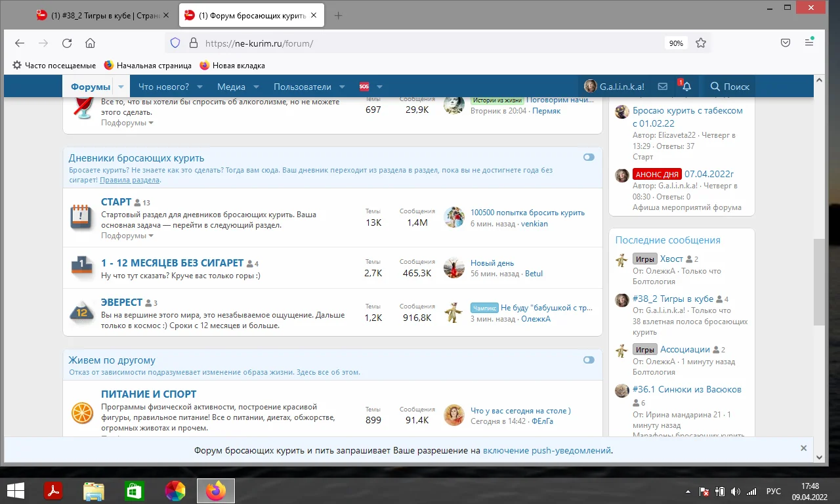Open the 1 - 12 МЕСЯЦЕВ БЕЗ СИГАРЕТ section

[172, 263]
